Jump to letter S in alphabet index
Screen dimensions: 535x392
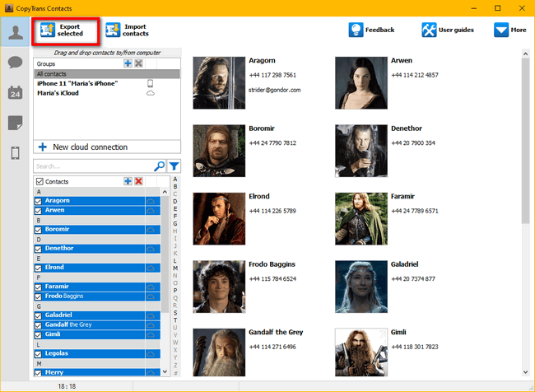tap(175, 313)
